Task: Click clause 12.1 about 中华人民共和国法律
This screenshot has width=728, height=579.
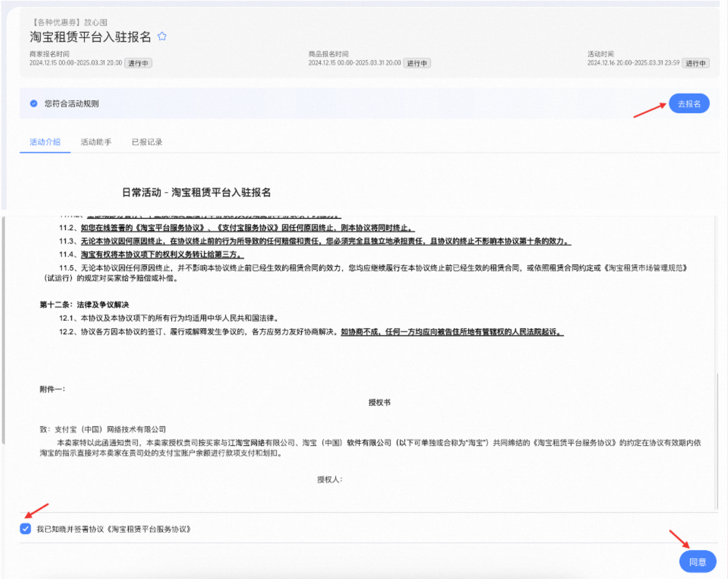Action: tap(169, 319)
